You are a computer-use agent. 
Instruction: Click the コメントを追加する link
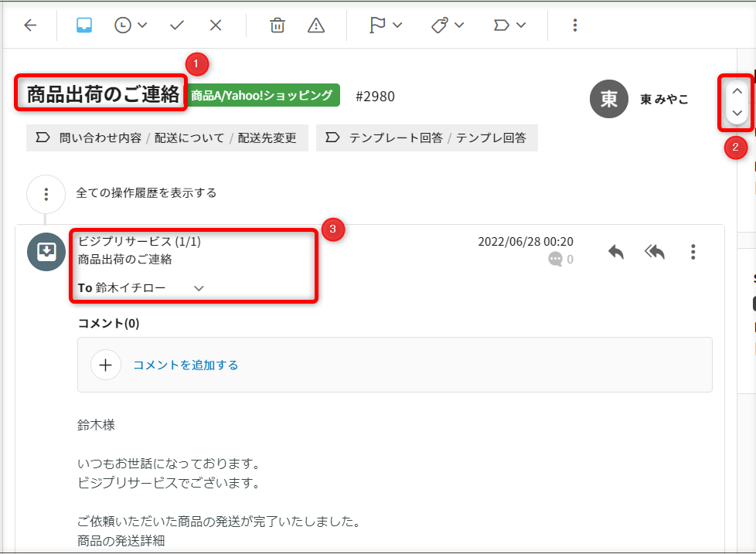(x=186, y=365)
